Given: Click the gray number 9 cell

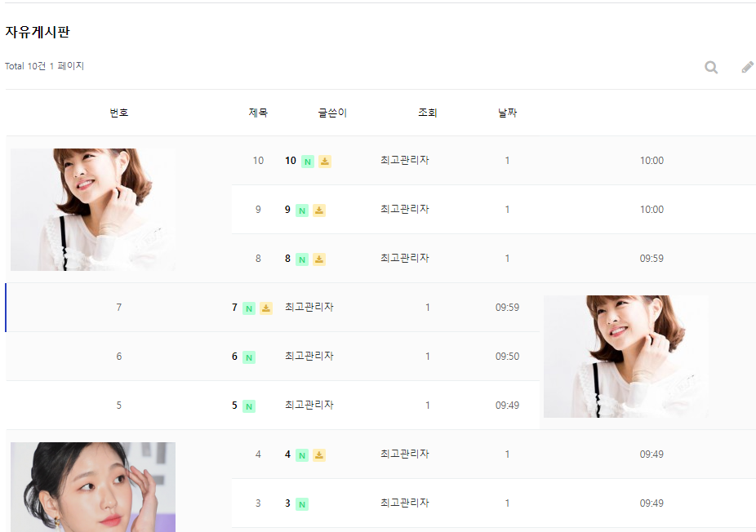Looking at the screenshot, I should (x=258, y=210).
